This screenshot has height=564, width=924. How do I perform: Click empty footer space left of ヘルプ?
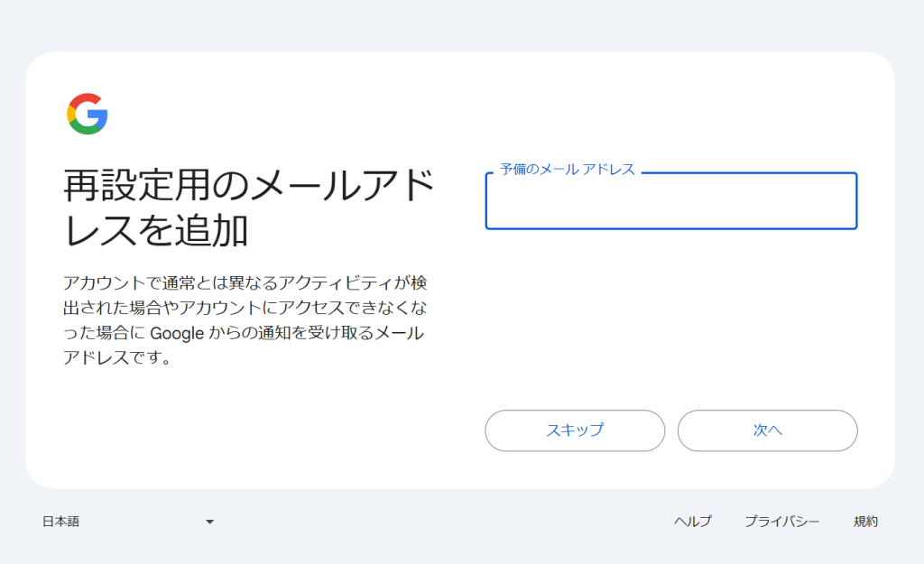point(451,522)
